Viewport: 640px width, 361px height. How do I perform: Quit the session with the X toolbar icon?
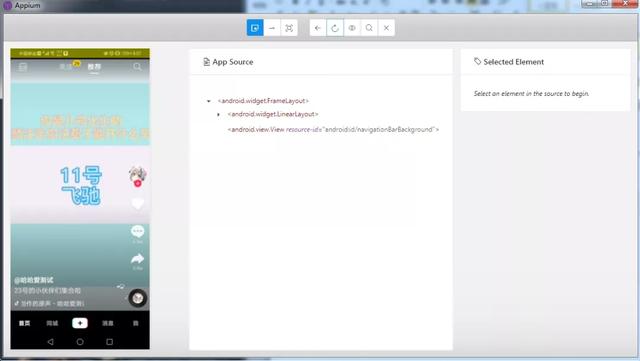coord(387,28)
